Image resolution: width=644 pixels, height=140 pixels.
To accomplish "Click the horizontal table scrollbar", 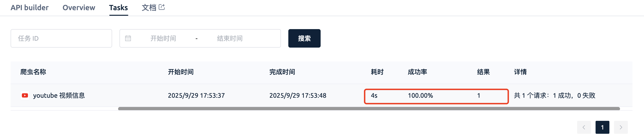I will [x=369, y=109].
